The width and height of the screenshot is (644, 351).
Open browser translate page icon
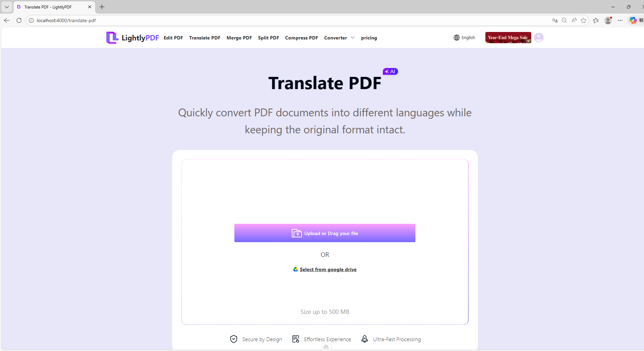(555, 20)
